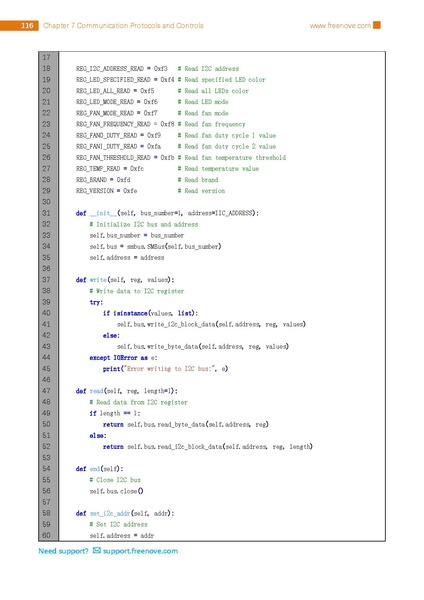The width and height of the screenshot is (424, 600).
Task: Select the 'except IOError as e:' line
Action: [x=123, y=357]
